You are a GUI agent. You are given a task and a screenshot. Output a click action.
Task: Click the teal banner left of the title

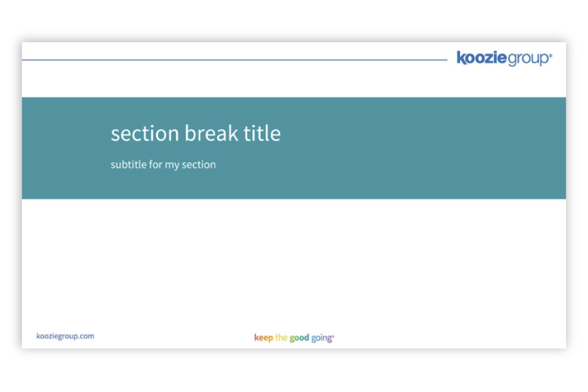coord(65,148)
